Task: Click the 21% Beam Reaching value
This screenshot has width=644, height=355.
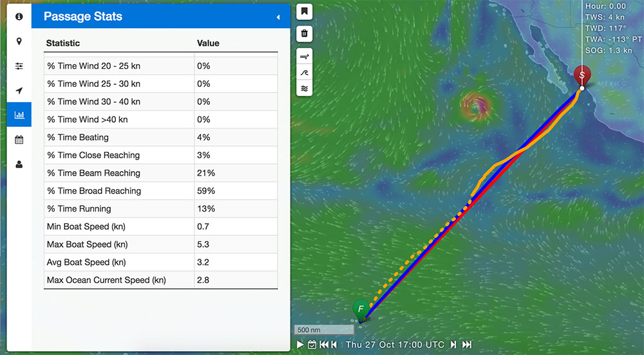Action: (x=206, y=173)
